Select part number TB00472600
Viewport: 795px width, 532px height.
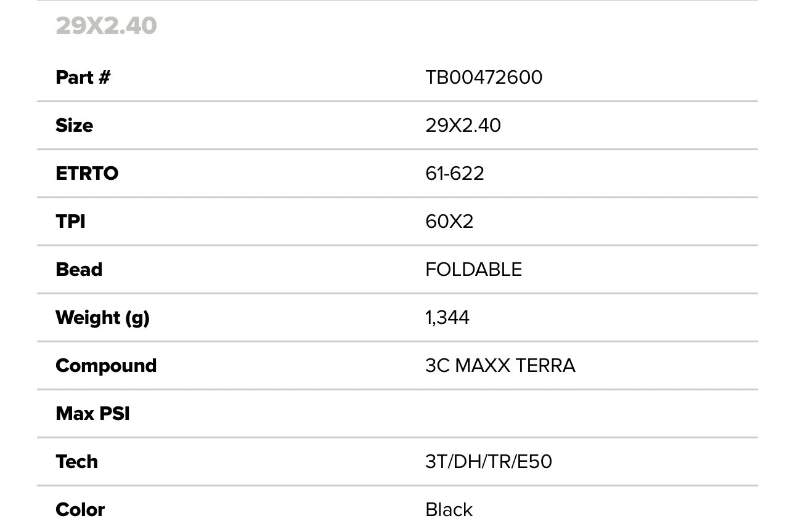coord(484,78)
